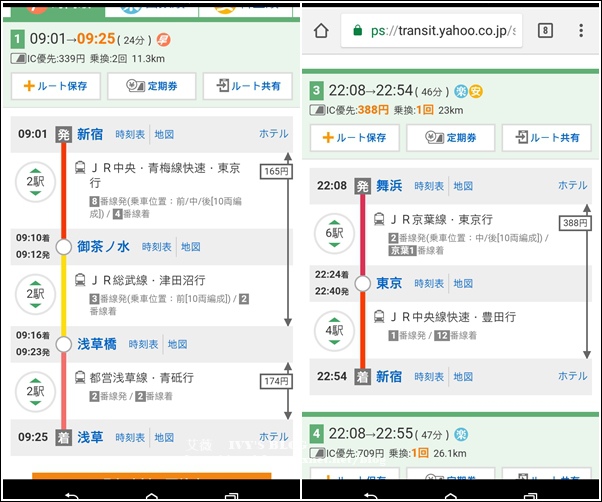The width and height of the screenshot is (602, 502).
Task: Expand the 2駅 stops after 御茶ノ水
Action: [35, 294]
